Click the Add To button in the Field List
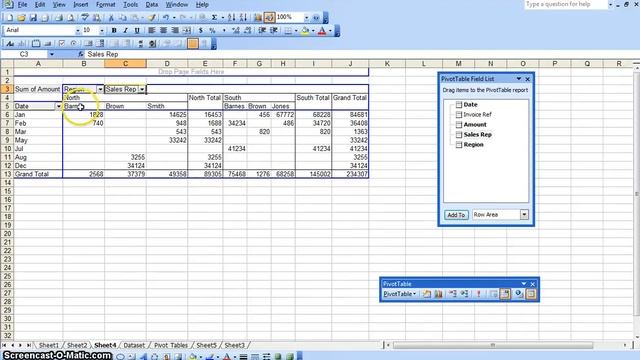This screenshot has height=360, width=640. click(x=456, y=215)
